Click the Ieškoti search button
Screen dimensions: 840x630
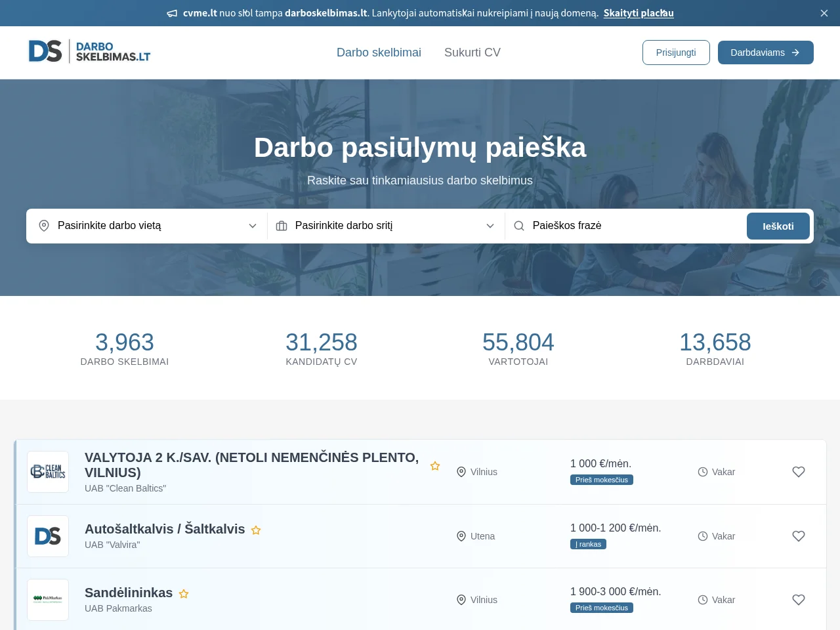pos(778,226)
